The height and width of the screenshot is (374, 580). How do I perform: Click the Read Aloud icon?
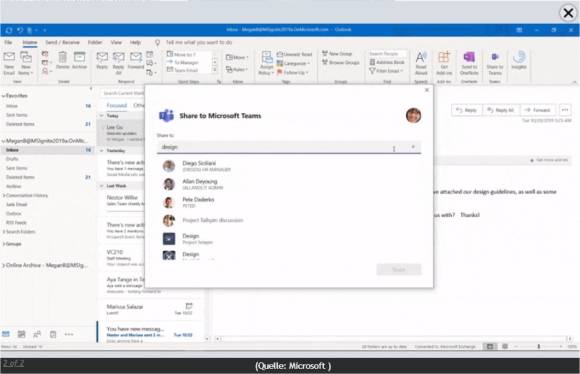point(421,63)
